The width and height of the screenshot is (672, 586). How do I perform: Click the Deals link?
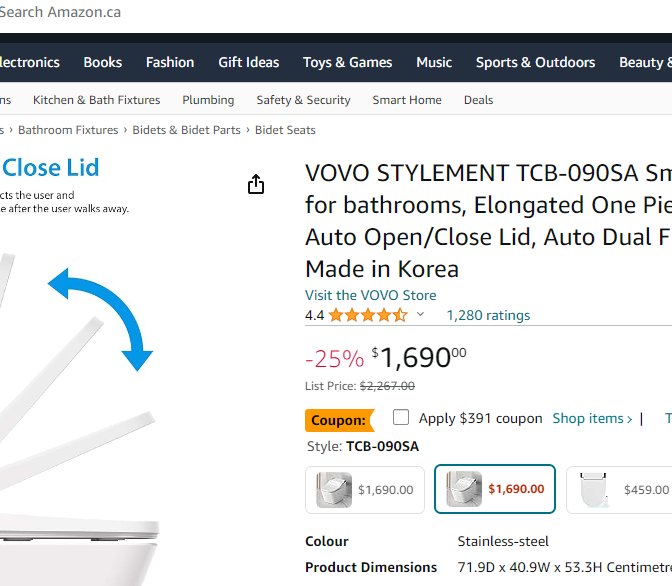click(x=478, y=100)
